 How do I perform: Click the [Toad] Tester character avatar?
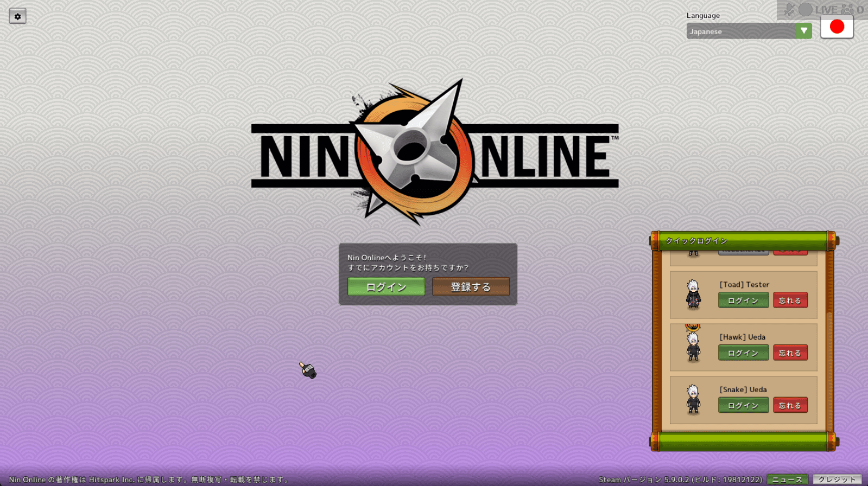[693, 294]
